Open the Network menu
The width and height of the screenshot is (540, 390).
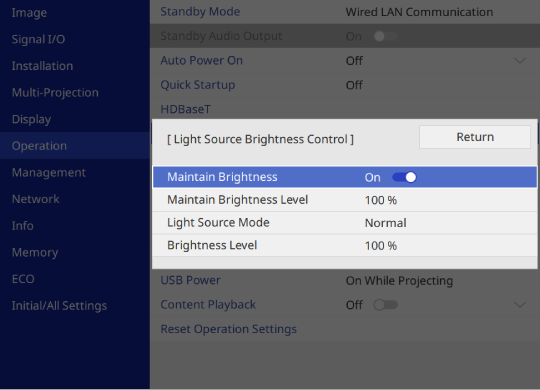pos(35,199)
